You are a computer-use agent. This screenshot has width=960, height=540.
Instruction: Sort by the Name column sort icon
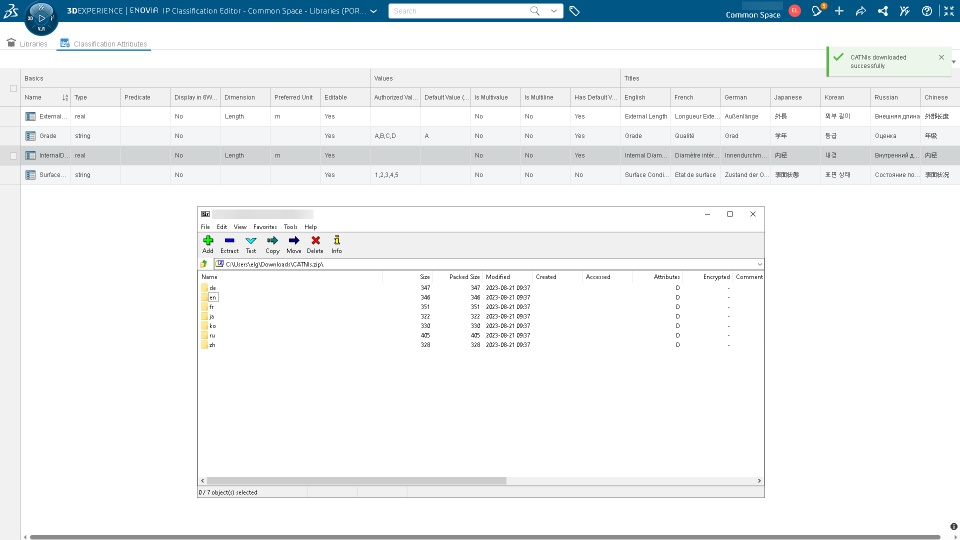coord(65,97)
